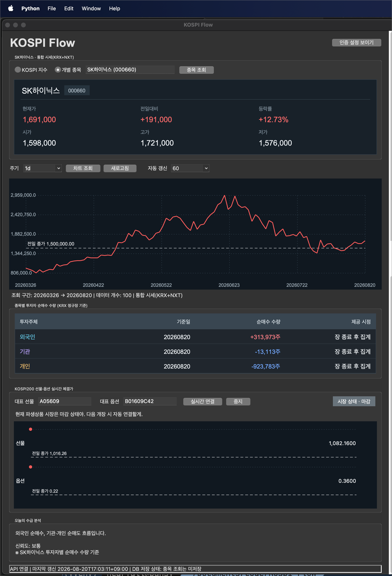Select the 개인 investor row label

[x=25, y=366]
